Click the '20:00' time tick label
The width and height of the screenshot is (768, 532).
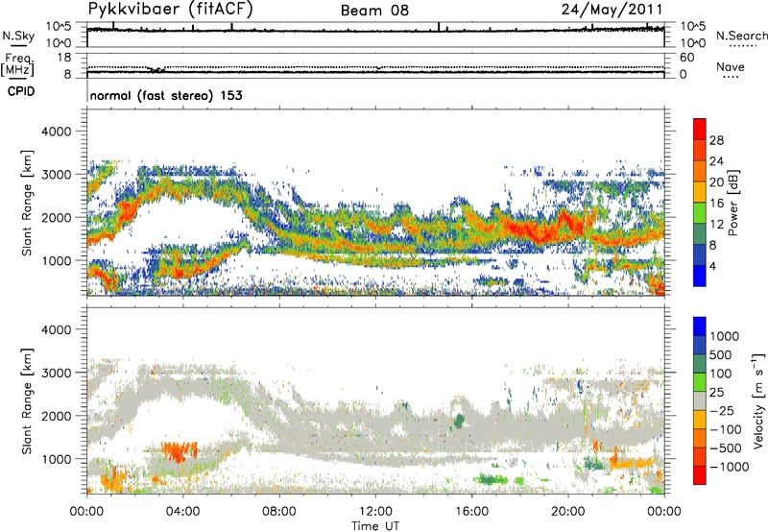click(568, 512)
